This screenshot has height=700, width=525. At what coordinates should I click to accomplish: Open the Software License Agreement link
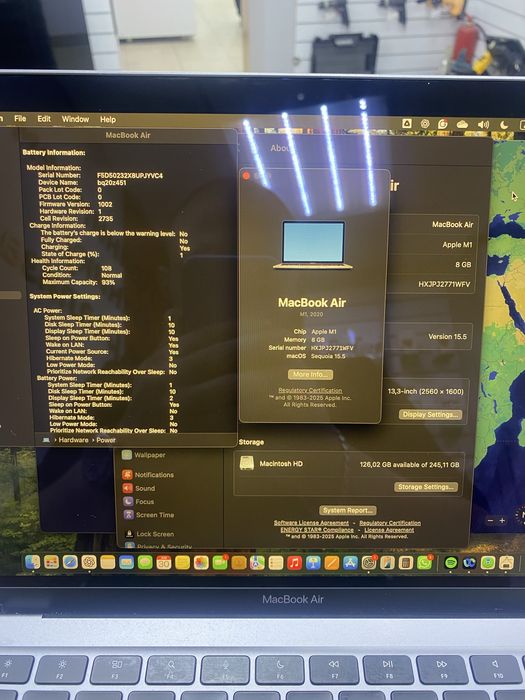pyautogui.click(x=311, y=523)
